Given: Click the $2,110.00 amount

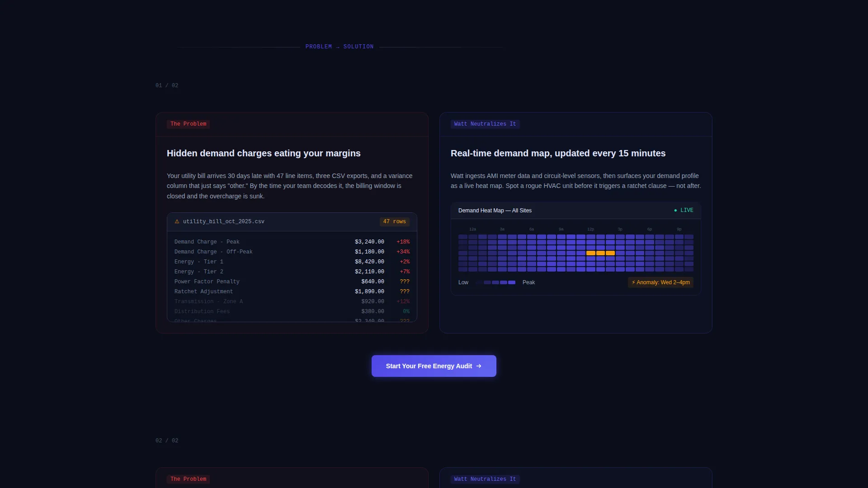Looking at the screenshot, I should tap(369, 272).
